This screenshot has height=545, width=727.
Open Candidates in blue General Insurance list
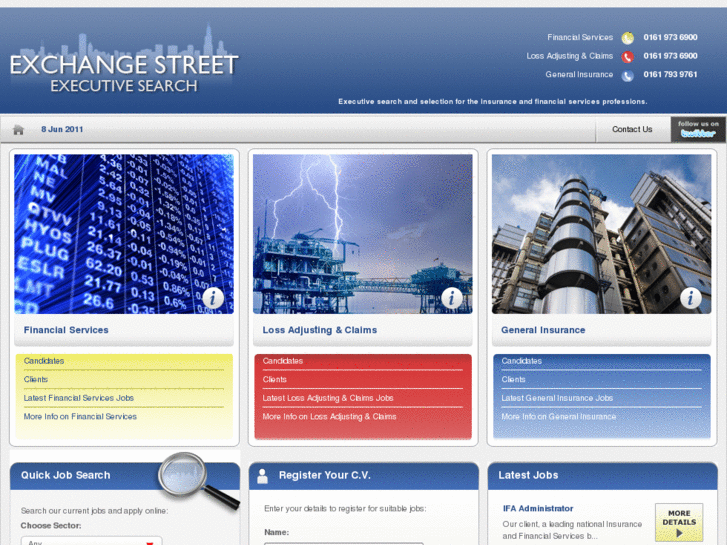click(522, 361)
